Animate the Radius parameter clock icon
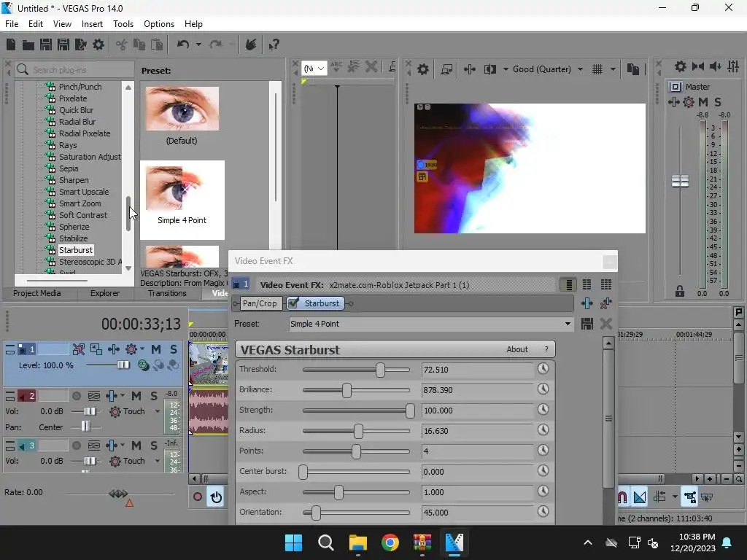 (543, 430)
